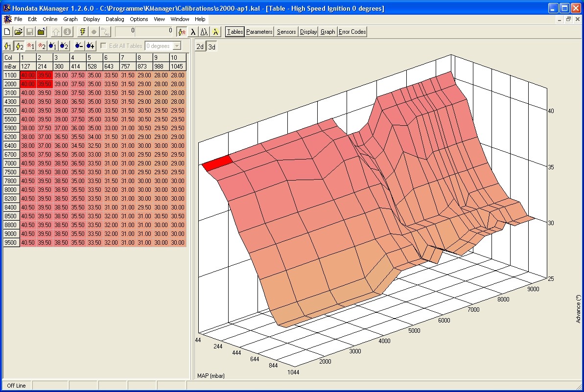Screen dimensions: 584x392
Task: Select the 9500 rpm row header
Action: coord(11,243)
